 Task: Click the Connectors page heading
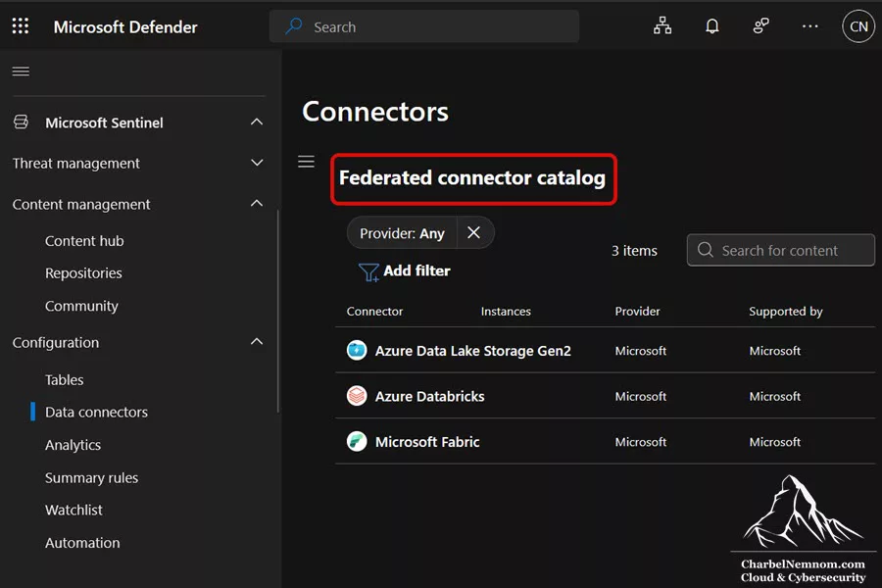coord(375,112)
